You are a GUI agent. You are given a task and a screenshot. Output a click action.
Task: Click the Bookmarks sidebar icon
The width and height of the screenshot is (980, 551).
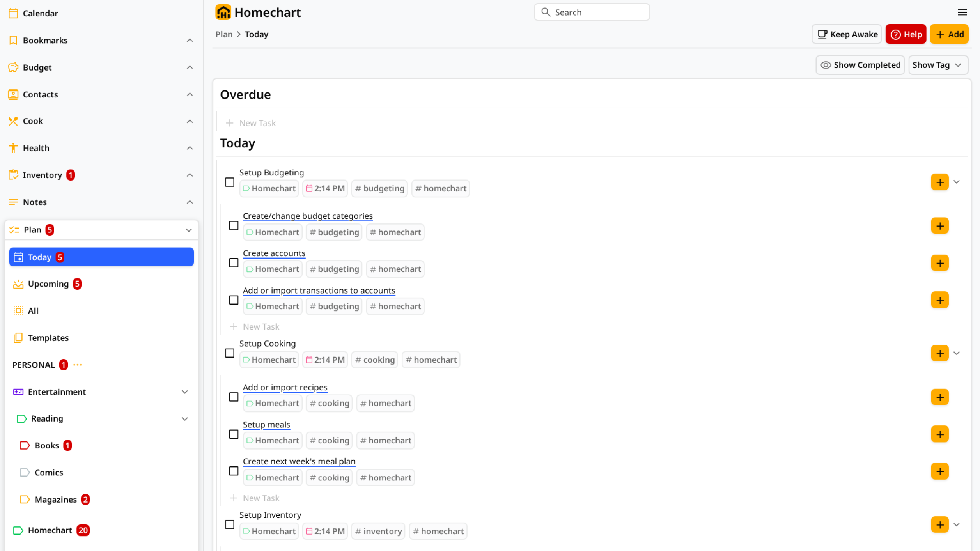[x=13, y=40]
